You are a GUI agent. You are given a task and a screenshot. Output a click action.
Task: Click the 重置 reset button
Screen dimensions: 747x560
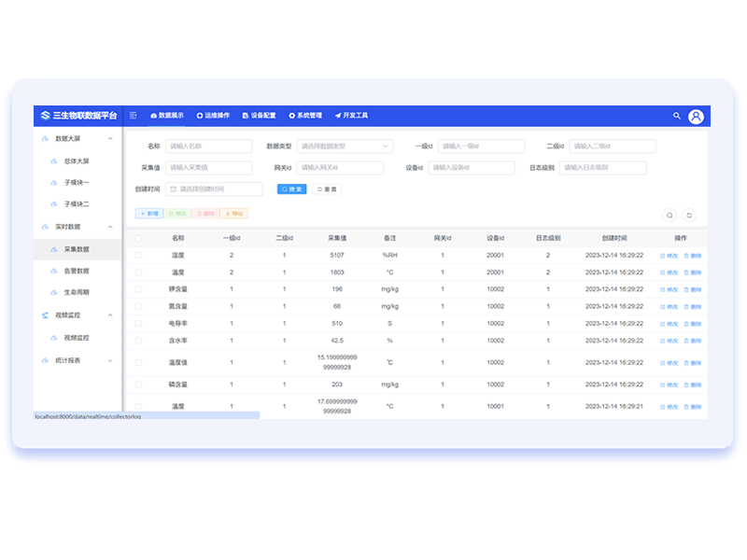point(328,189)
